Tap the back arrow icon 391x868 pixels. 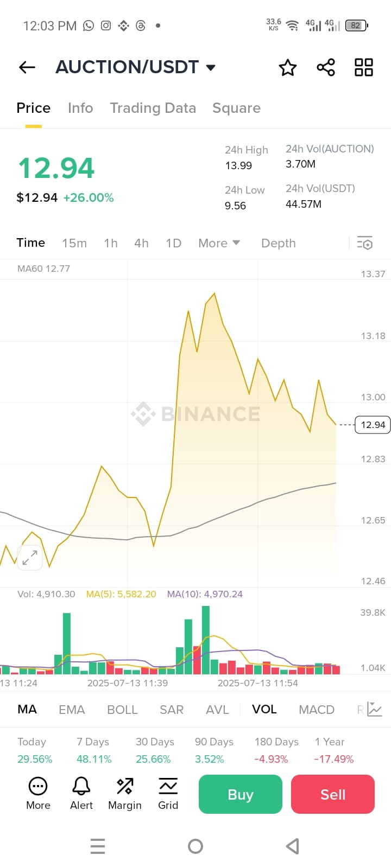pyautogui.click(x=27, y=67)
